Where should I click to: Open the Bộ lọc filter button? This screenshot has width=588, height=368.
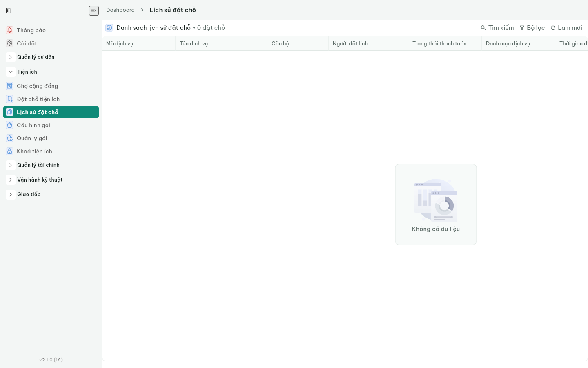[532, 28]
